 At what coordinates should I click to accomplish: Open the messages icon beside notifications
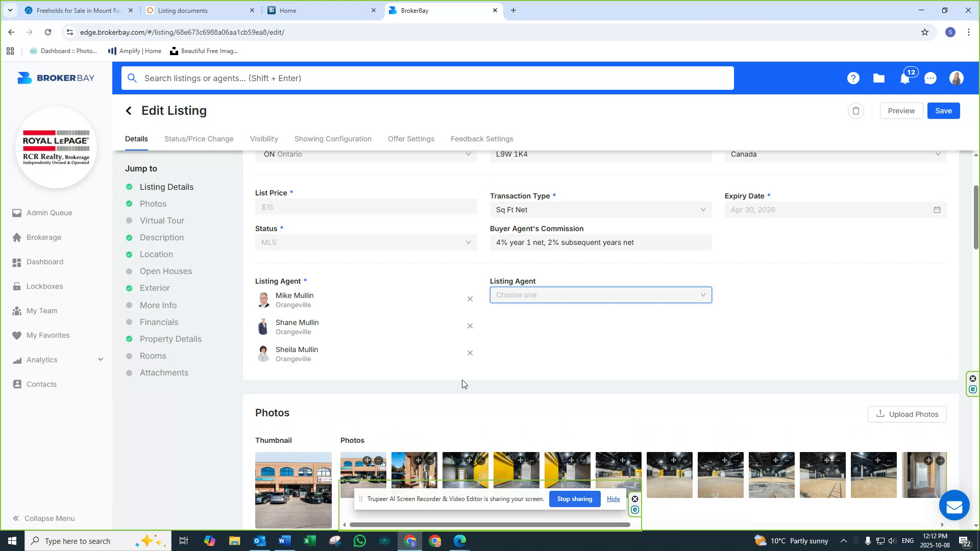click(930, 78)
